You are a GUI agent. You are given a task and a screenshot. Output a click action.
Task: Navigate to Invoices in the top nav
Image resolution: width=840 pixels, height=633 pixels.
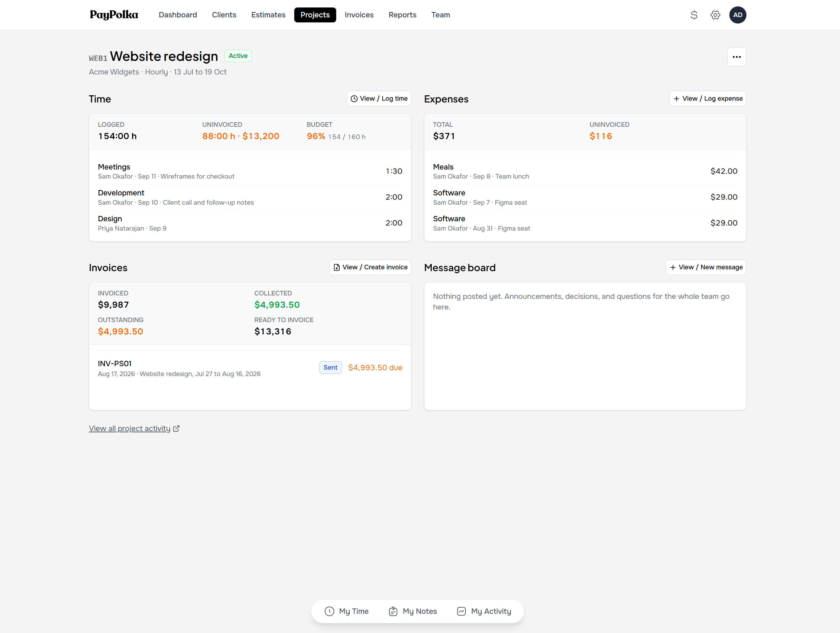[x=359, y=15]
